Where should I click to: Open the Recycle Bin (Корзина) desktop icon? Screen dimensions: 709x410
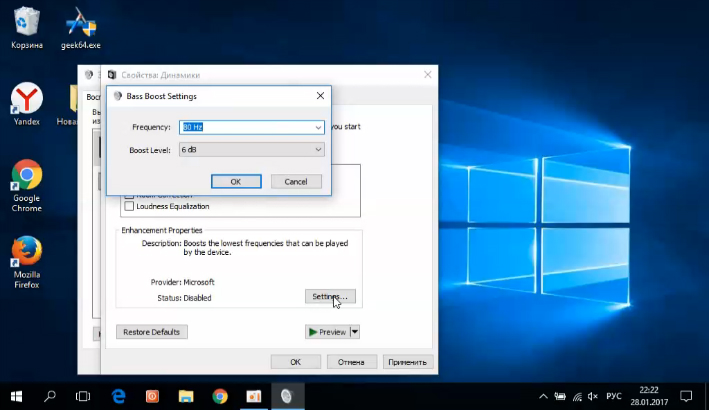click(x=27, y=22)
